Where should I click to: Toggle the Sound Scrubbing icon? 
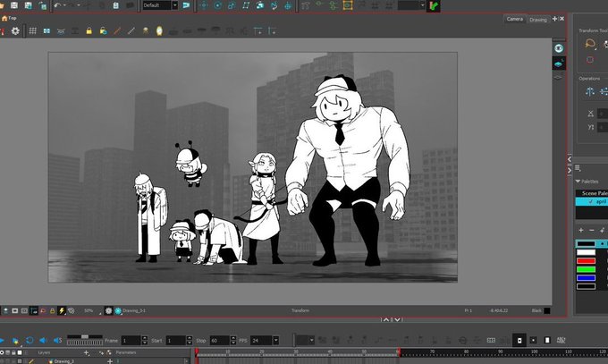coord(57,341)
